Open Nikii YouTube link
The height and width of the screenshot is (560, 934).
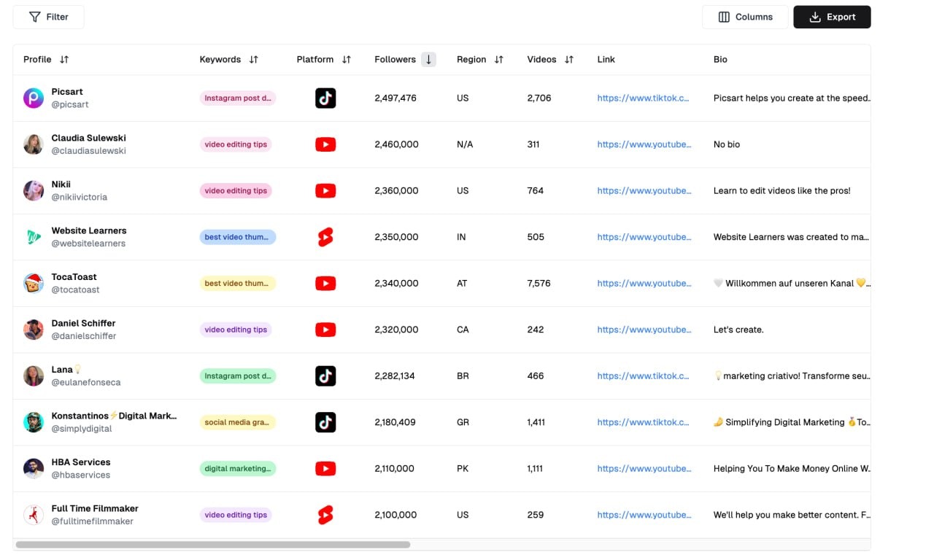(644, 190)
